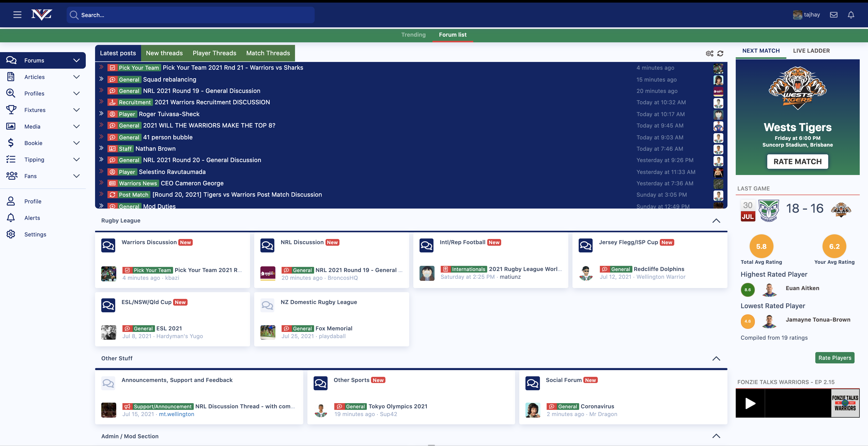Screen dimensions: 868x446
Task: Click the NZ Warriors site logo
Action: 42,15
